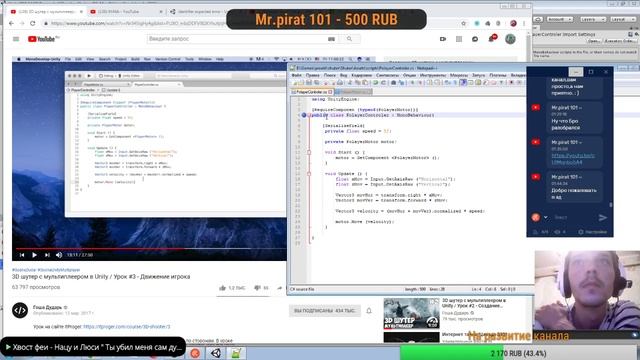Select the PolayerControler.cs tab in Notepad++

click(x=312, y=92)
